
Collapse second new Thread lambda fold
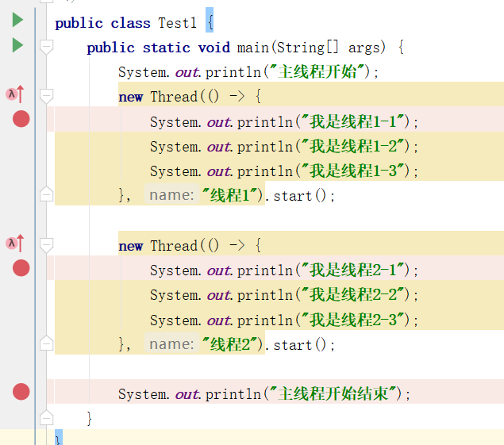(46, 245)
